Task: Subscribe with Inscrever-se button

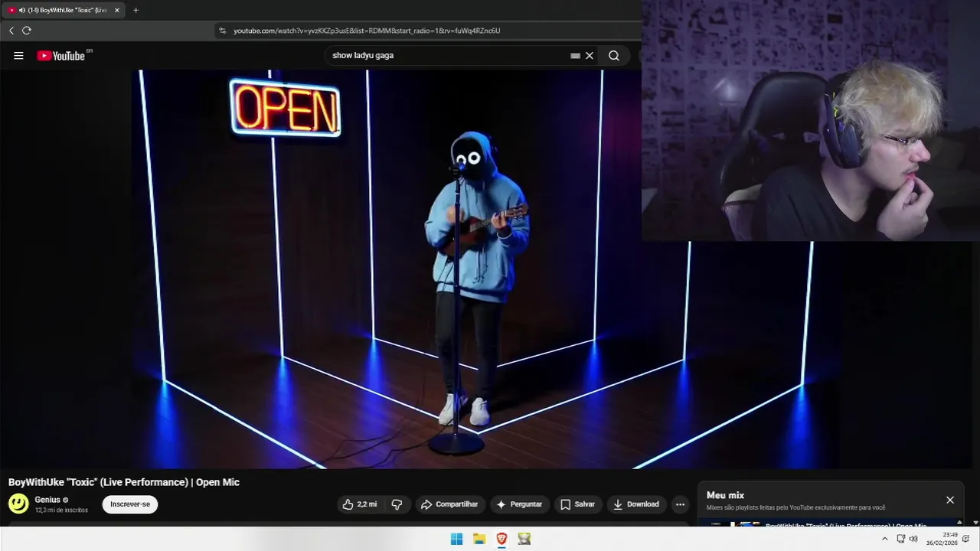Action: point(130,504)
